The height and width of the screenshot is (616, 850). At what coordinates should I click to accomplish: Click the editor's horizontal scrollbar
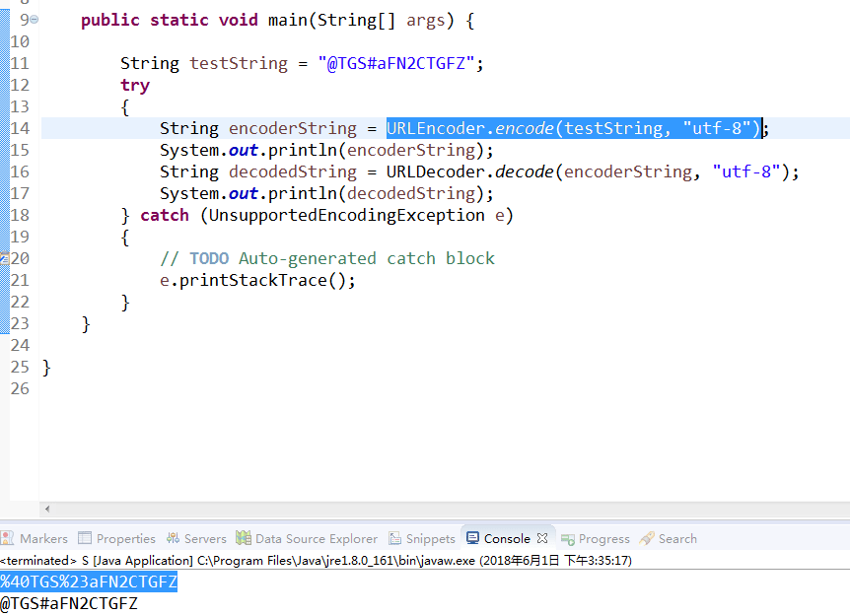tap(424, 510)
